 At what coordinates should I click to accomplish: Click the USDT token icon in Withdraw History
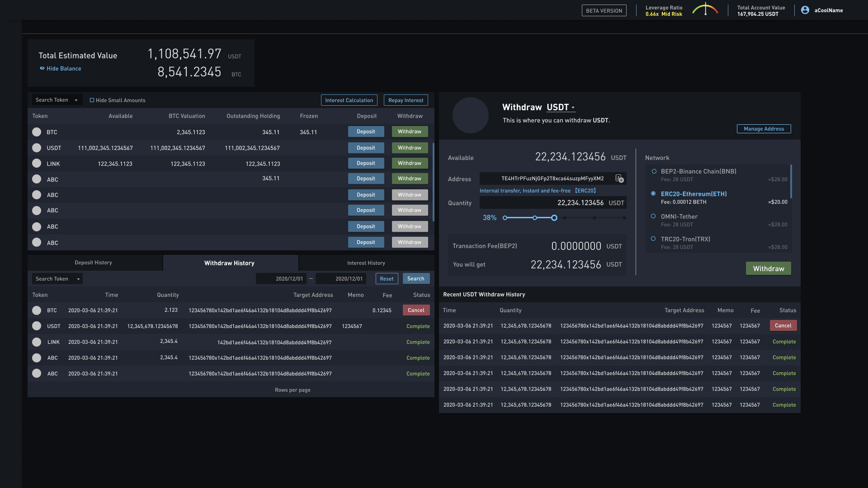click(x=37, y=326)
